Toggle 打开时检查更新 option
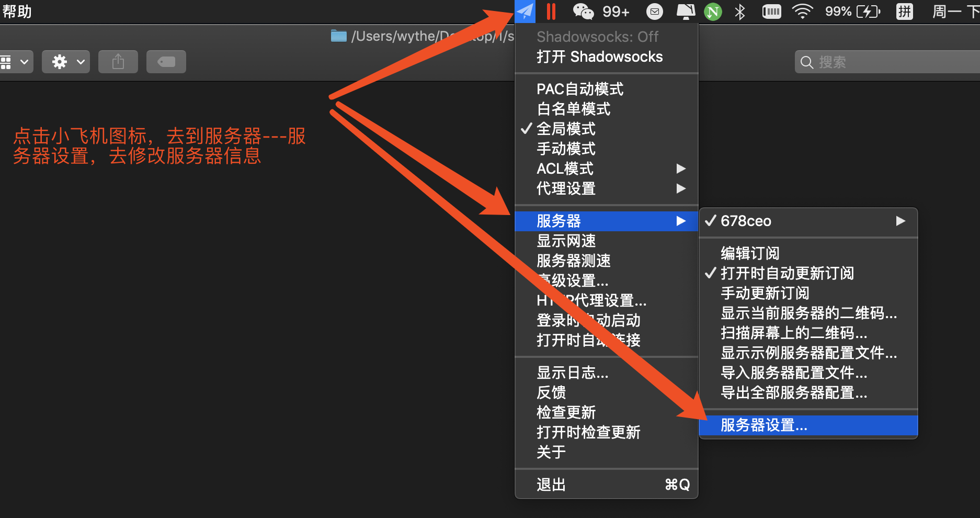The image size is (980, 518). pyautogui.click(x=607, y=432)
